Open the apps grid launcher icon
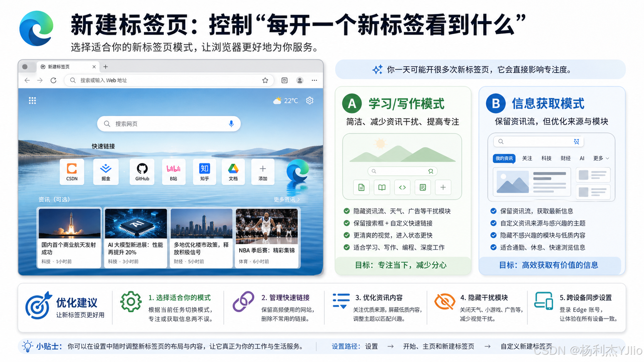 pyautogui.click(x=32, y=101)
